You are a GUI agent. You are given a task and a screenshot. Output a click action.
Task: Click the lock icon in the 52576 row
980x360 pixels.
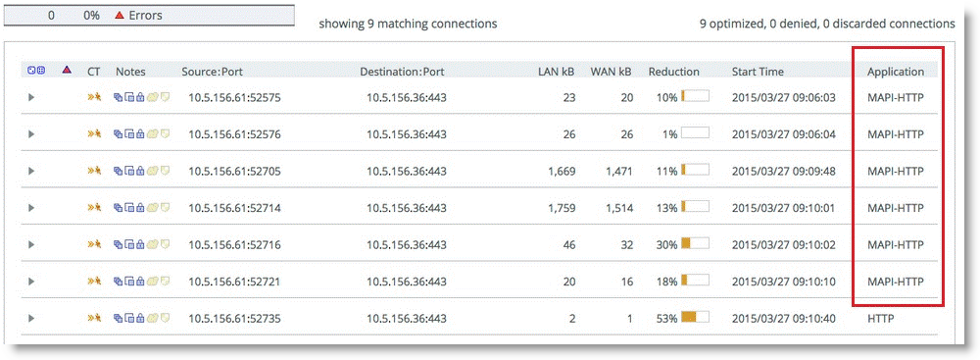[x=140, y=133]
